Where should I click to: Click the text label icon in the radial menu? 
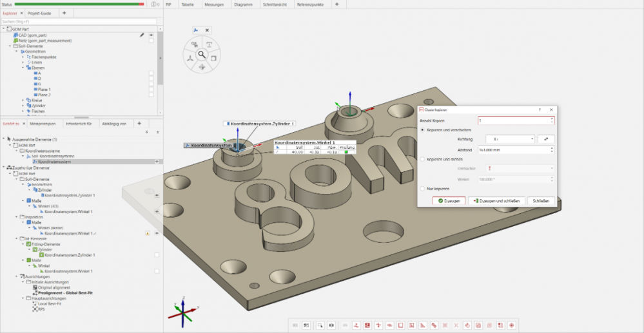coord(209,44)
